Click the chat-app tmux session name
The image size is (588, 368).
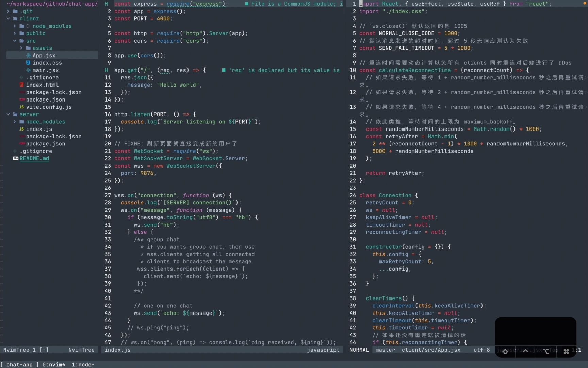19,365
